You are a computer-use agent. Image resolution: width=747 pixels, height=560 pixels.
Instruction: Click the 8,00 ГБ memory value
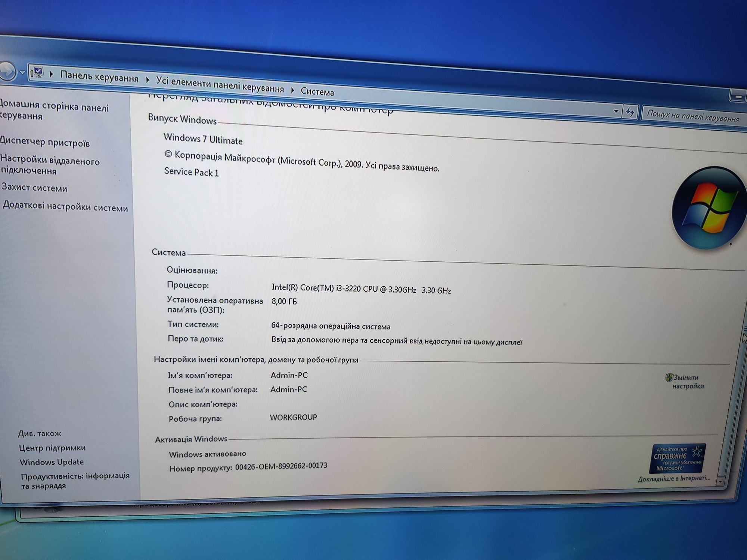pos(284,301)
